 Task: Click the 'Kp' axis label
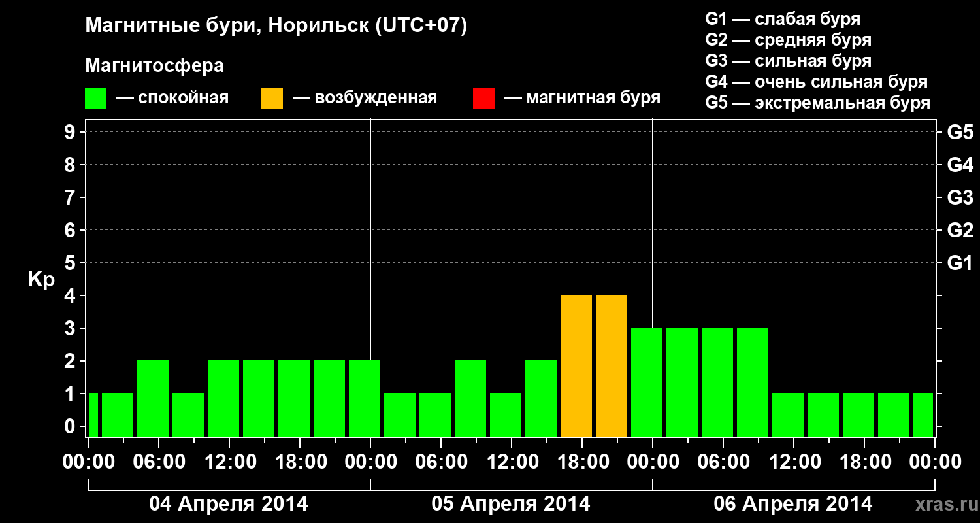(41, 280)
